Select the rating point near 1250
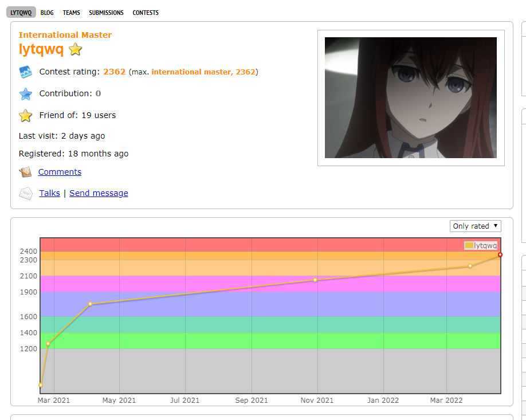Image resolution: width=526 pixels, height=420 pixels. pos(48,344)
